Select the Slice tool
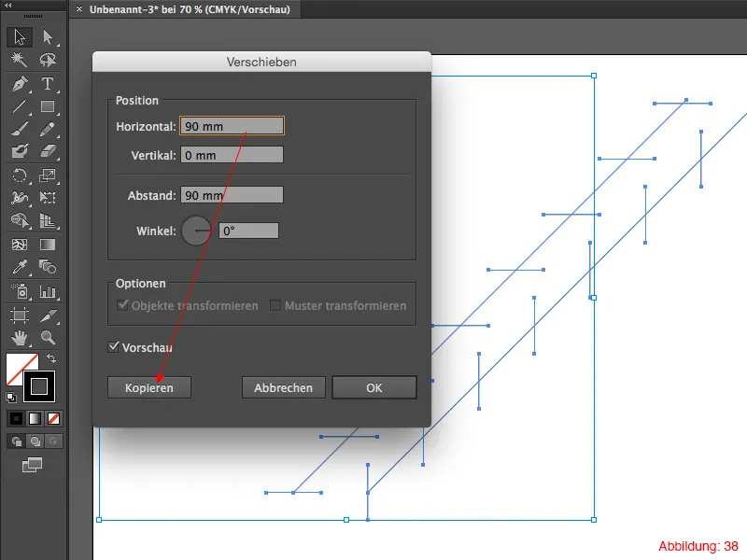 (48, 315)
